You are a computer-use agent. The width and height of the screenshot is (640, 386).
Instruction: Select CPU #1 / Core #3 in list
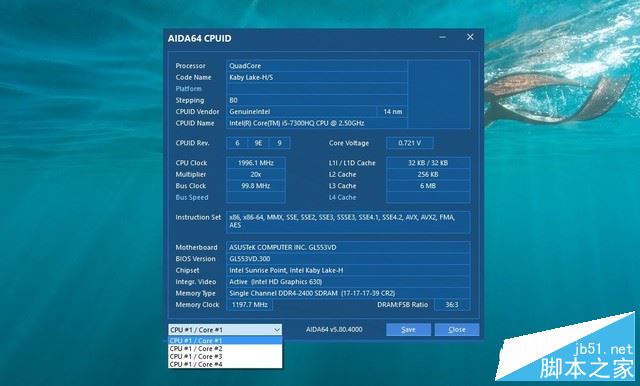pyautogui.click(x=225, y=356)
